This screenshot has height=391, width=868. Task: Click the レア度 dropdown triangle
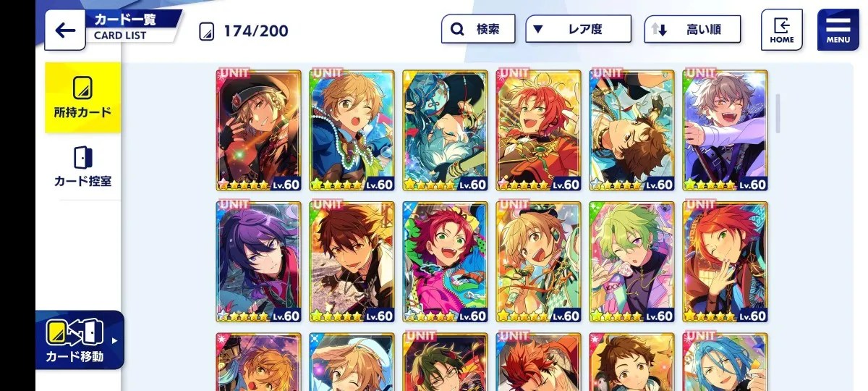(538, 30)
